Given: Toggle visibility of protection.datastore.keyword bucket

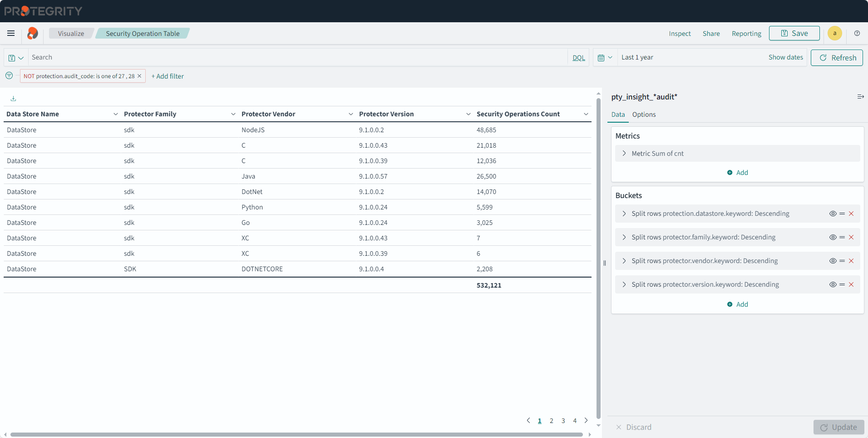Looking at the screenshot, I should (833, 214).
